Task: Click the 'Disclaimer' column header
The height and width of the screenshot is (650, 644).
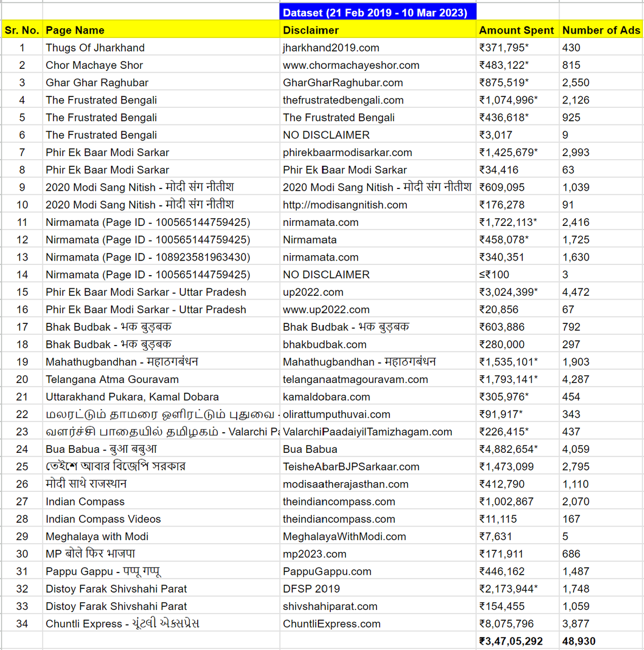Action: point(378,30)
